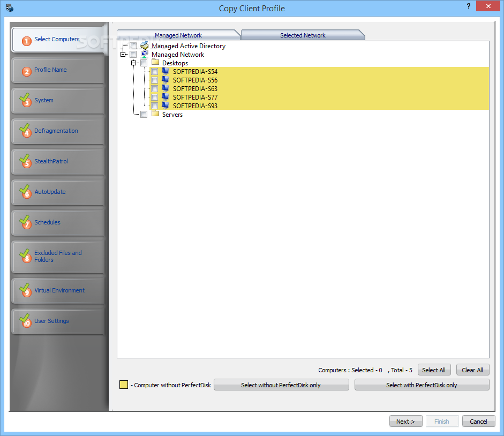
Task: Click the Next button
Action: point(405,421)
